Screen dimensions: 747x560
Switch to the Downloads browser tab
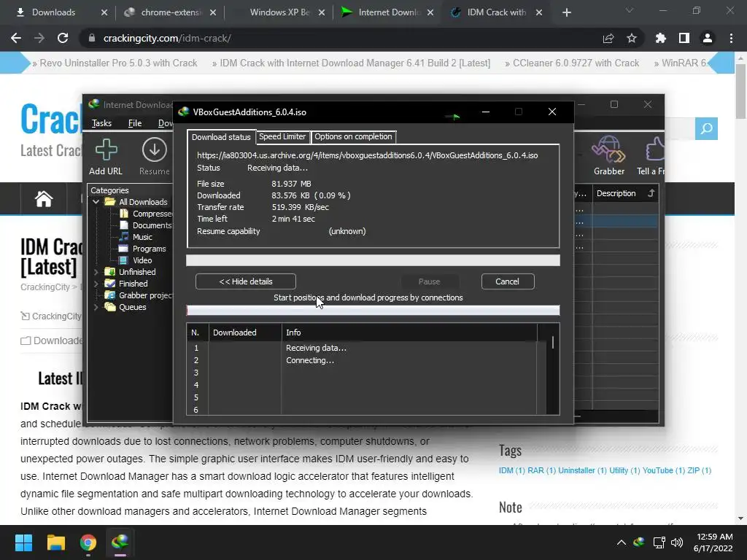tap(53, 12)
